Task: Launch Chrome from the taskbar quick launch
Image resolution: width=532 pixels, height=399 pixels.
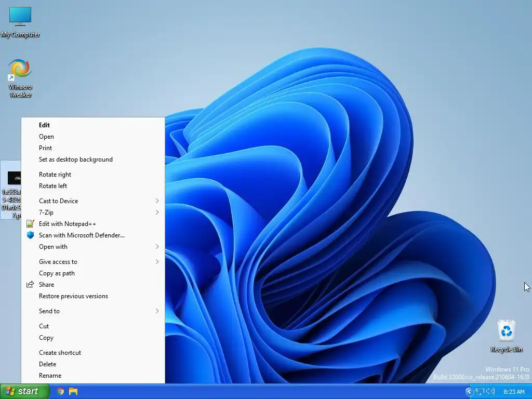Action: 60,391
